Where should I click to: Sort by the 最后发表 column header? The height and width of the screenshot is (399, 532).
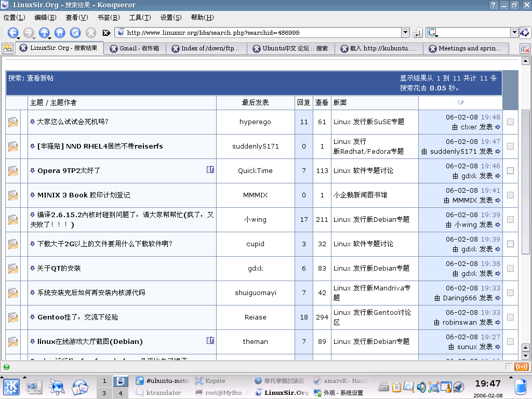[255, 102]
